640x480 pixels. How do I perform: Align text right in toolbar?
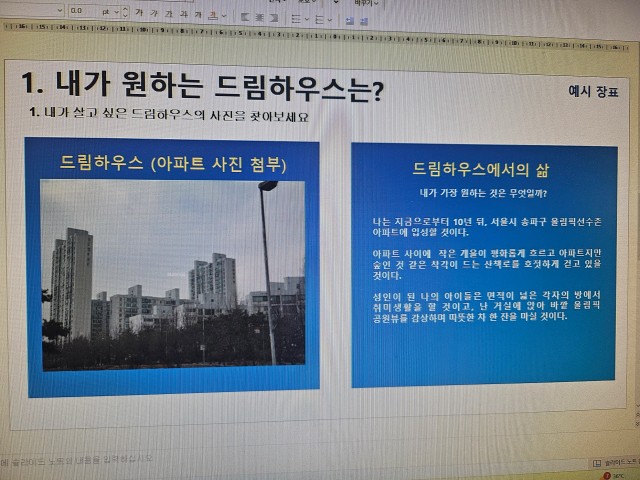274,18
